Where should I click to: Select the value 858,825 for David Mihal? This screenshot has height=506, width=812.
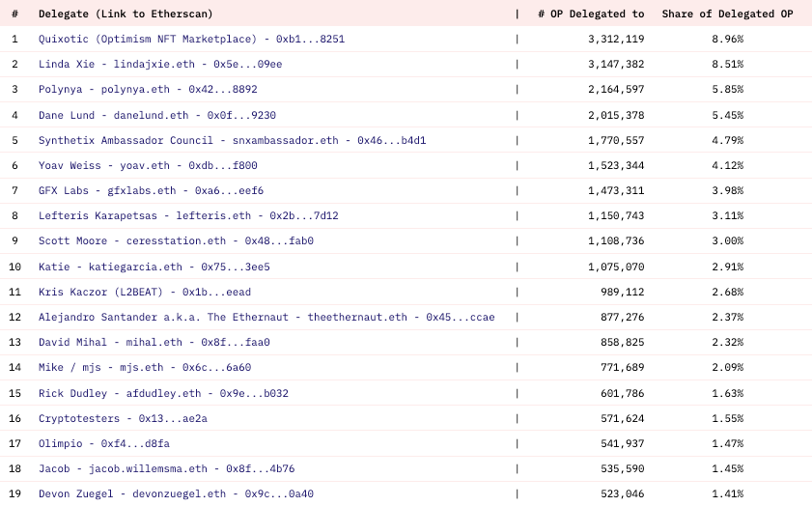pos(623,343)
